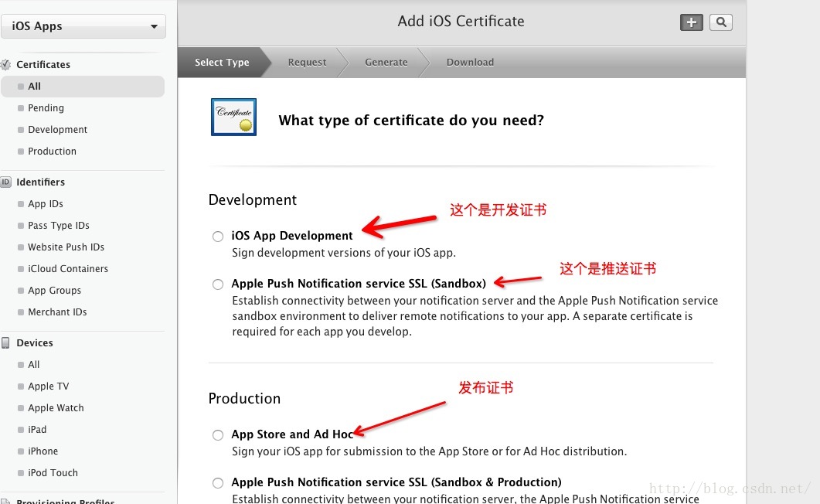Click the Sandbox & Production push label
Image resolution: width=820 pixels, height=504 pixels.
396,482
